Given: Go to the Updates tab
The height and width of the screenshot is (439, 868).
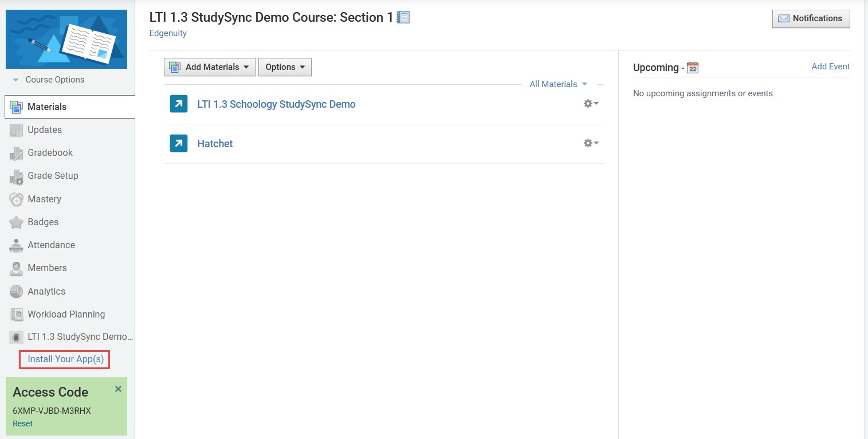Looking at the screenshot, I should point(45,130).
